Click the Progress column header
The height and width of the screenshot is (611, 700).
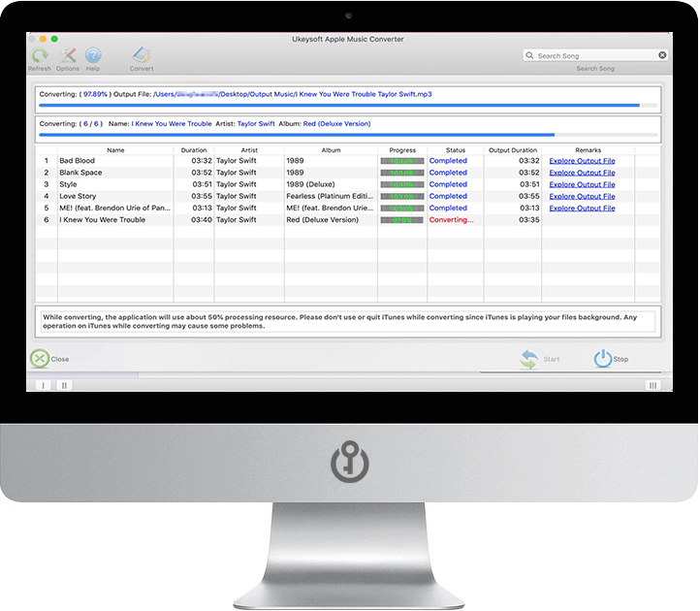[402, 150]
